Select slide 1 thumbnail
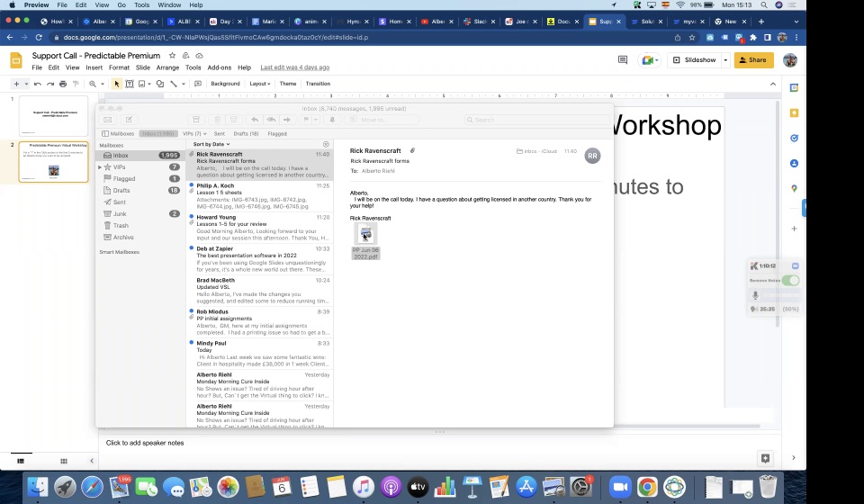 (x=53, y=116)
